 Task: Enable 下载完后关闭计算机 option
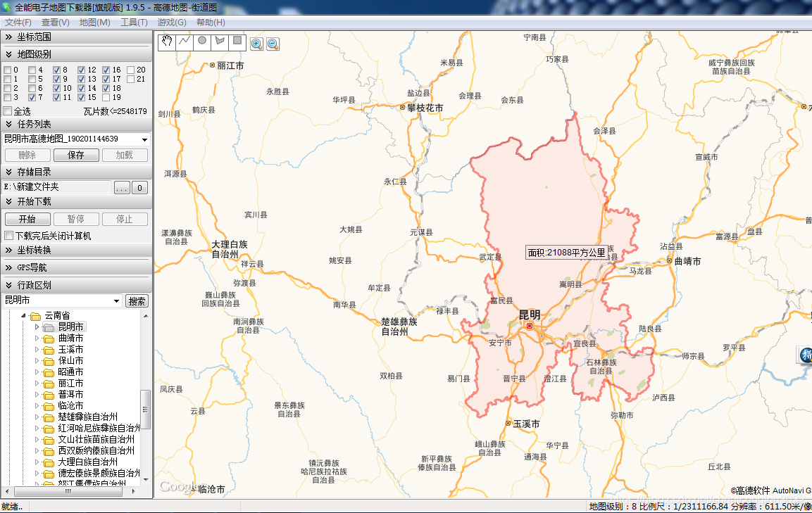click(9, 236)
